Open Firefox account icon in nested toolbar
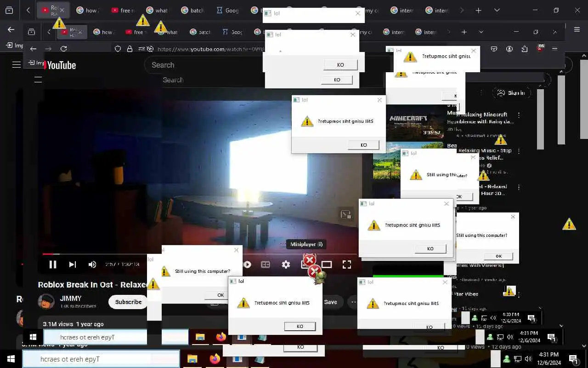588x368 pixels. point(509,49)
